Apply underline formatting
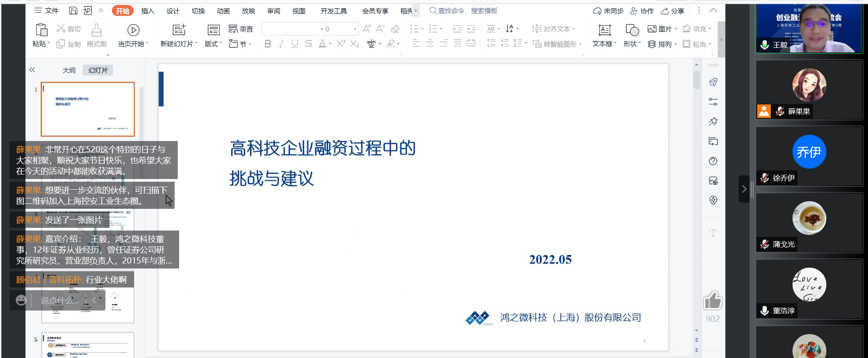This screenshot has height=358, width=868. coord(295,44)
